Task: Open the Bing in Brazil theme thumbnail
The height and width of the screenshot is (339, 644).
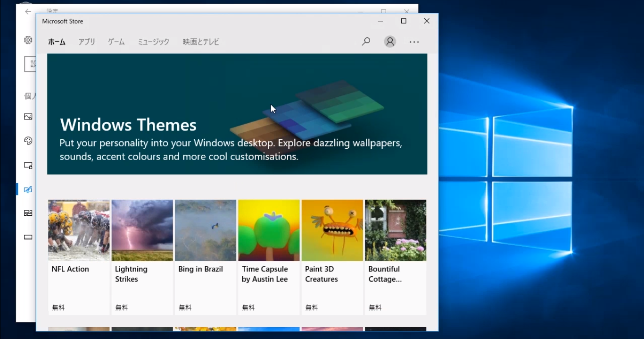Action: pyautogui.click(x=206, y=230)
